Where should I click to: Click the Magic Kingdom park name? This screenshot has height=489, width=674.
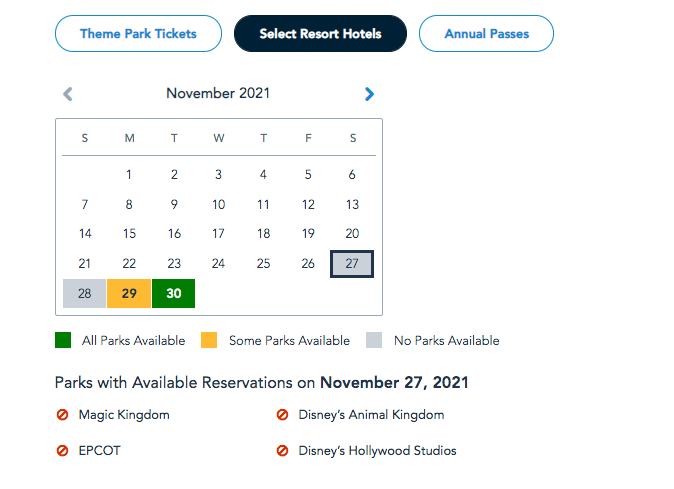point(124,415)
